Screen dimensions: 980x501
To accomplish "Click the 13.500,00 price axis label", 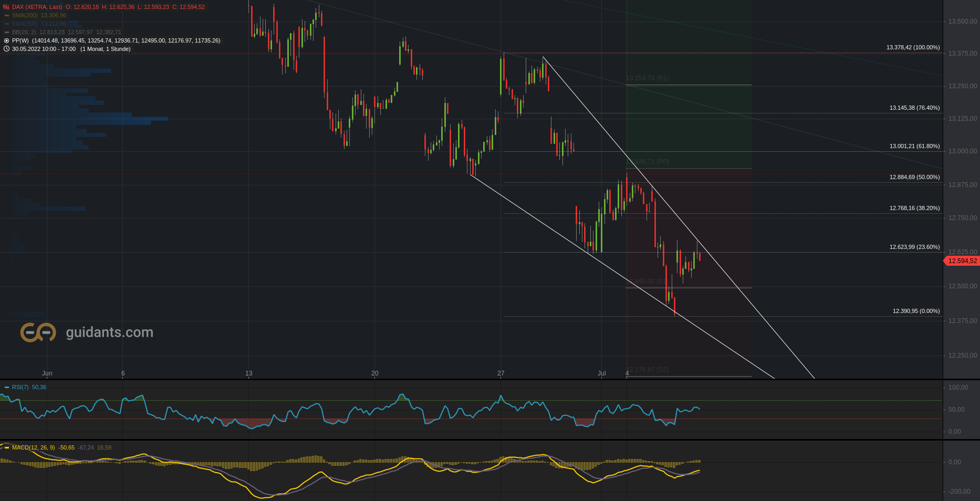I will pos(963,22).
